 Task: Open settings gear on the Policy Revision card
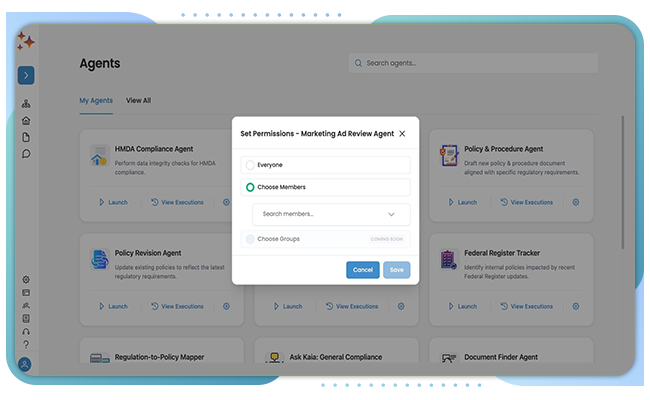click(x=226, y=306)
